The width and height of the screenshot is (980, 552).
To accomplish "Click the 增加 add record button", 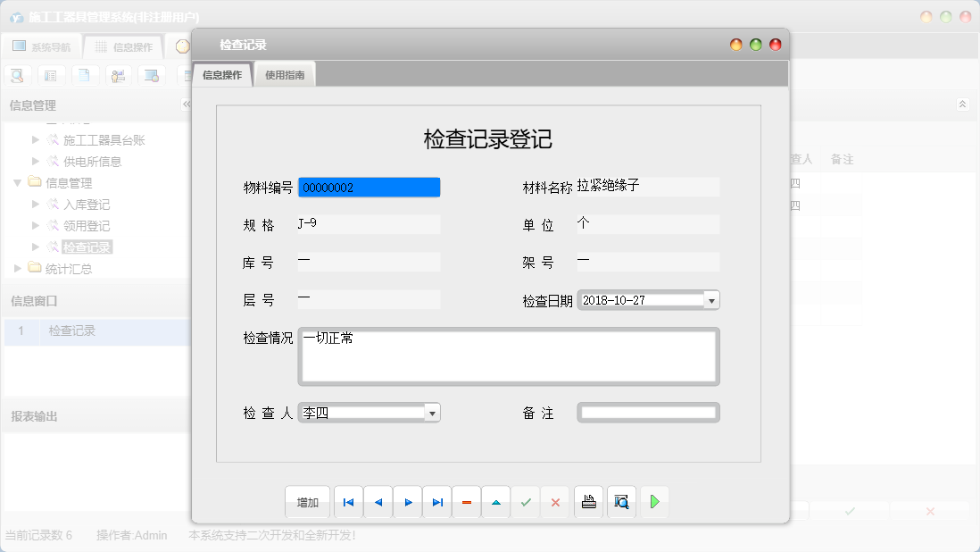I will 307,501.
